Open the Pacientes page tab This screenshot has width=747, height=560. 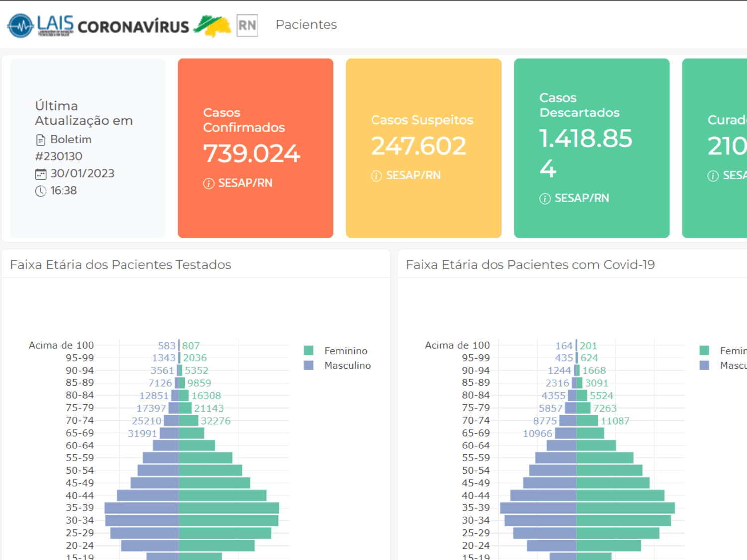tap(306, 25)
